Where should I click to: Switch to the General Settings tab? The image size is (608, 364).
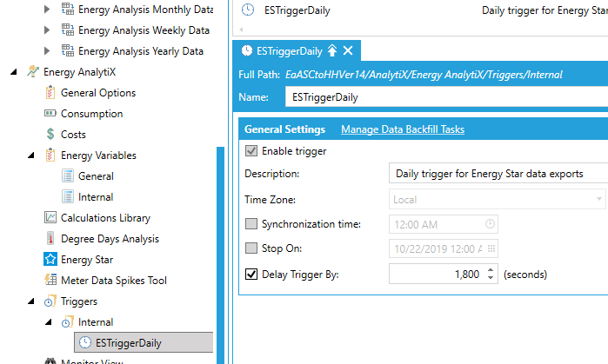(x=284, y=129)
